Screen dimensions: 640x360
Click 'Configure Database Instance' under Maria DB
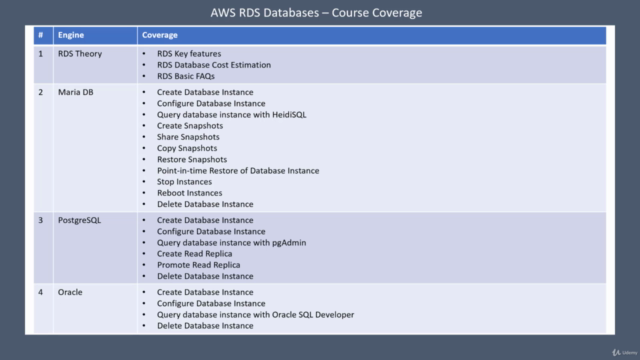pos(211,104)
